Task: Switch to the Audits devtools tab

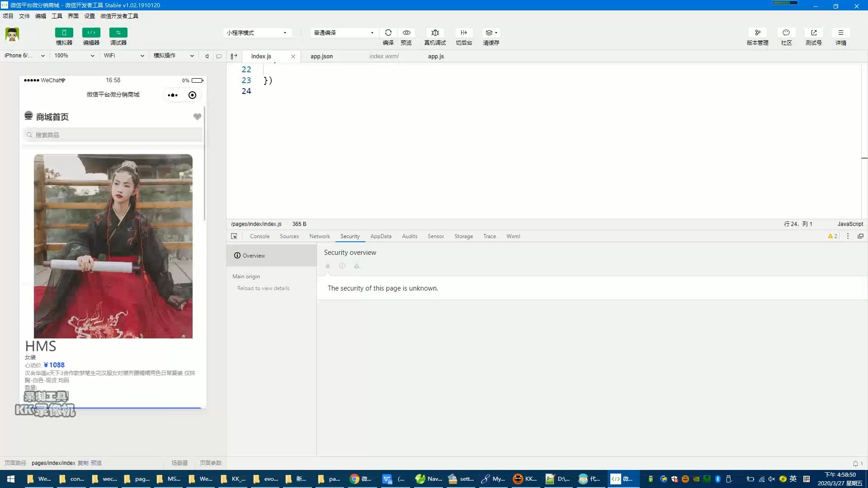Action: tap(410, 236)
